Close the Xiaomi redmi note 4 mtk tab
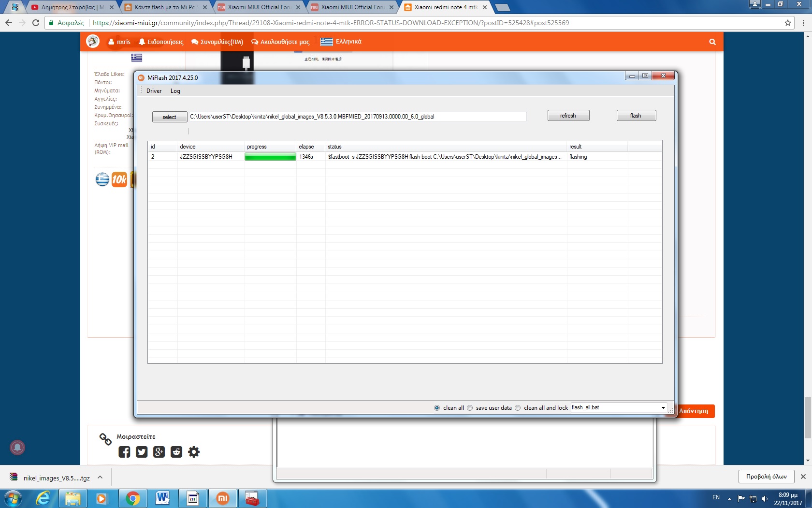Viewport: 812px width, 508px height. coord(485,7)
